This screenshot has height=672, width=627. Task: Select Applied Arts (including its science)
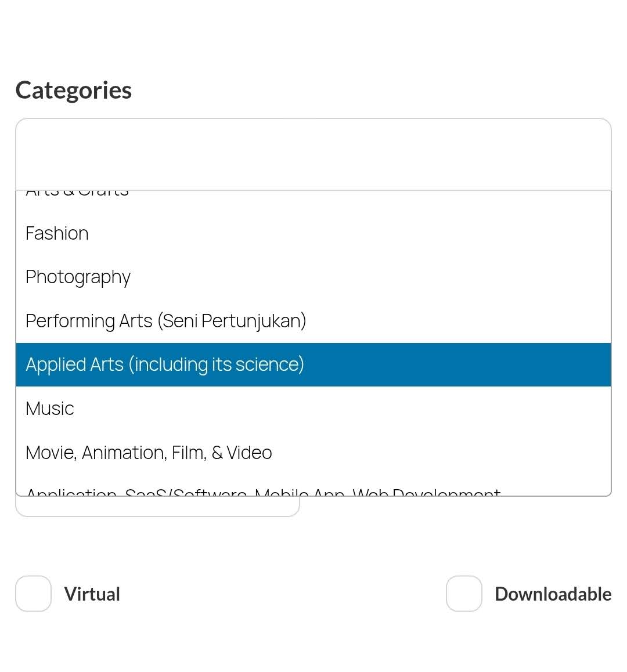[x=165, y=364]
